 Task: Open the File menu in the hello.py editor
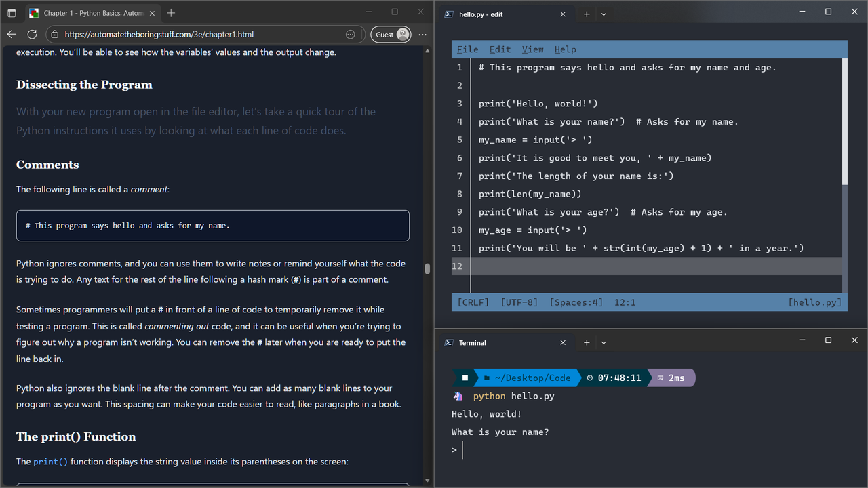coord(468,49)
